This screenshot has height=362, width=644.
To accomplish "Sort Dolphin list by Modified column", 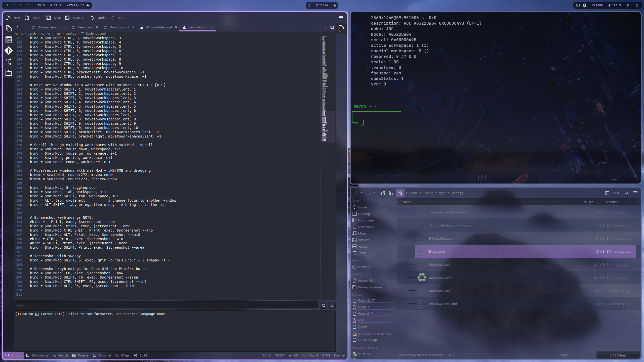I will (612, 202).
